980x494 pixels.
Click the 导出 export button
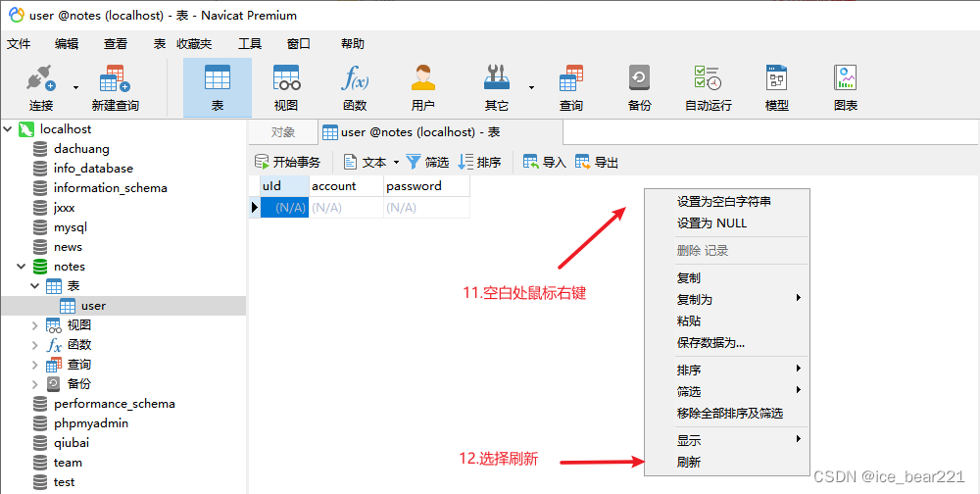[x=597, y=163]
